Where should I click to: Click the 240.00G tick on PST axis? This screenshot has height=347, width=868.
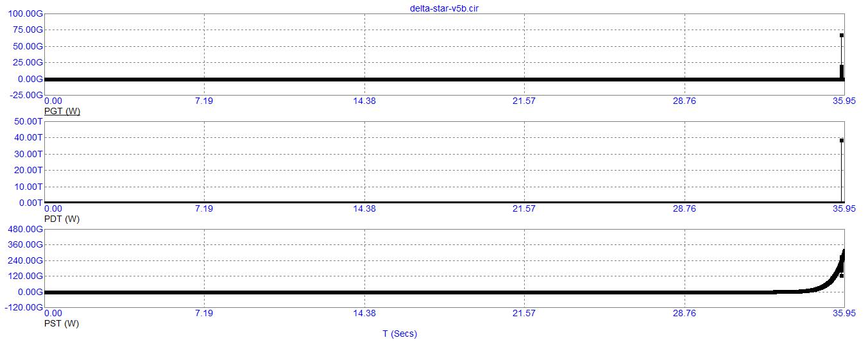(x=24, y=260)
